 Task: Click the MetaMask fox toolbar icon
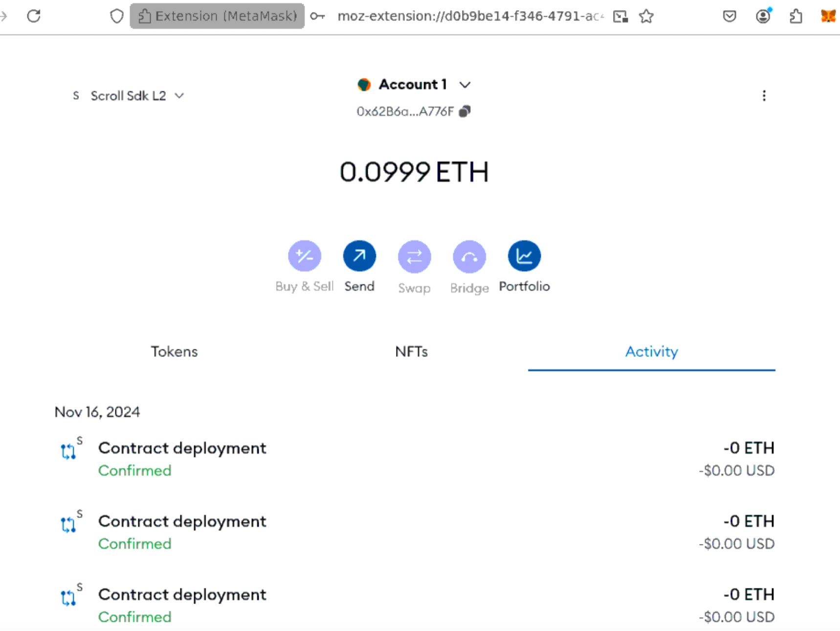[828, 16]
